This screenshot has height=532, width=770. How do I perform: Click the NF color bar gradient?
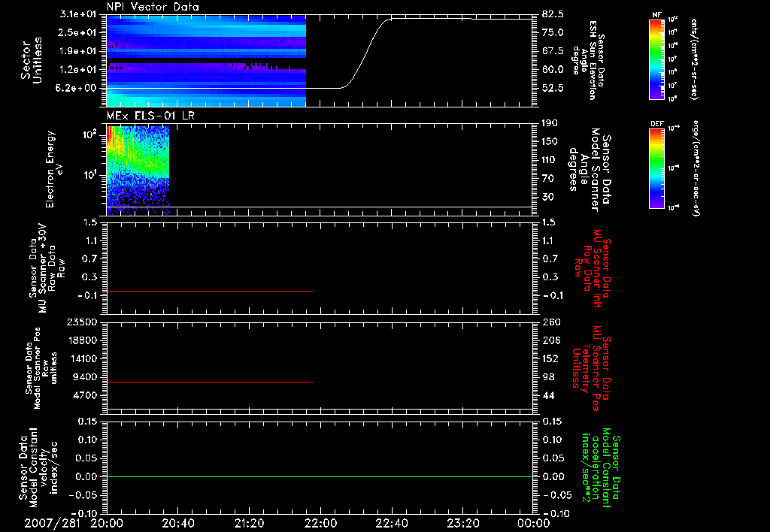pyautogui.click(x=657, y=59)
